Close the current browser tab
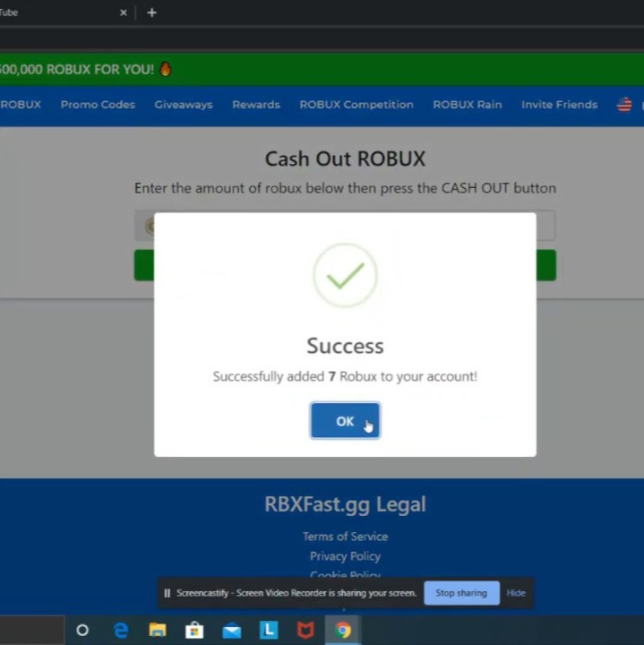Viewport: 644px width, 645px height. 124,13
